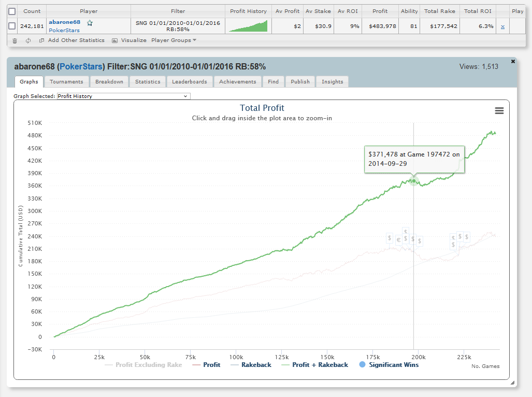The height and width of the screenshot is (397, 532).
Task: Switch to the Tournaments tab
Action: click(x=66, y=81)
